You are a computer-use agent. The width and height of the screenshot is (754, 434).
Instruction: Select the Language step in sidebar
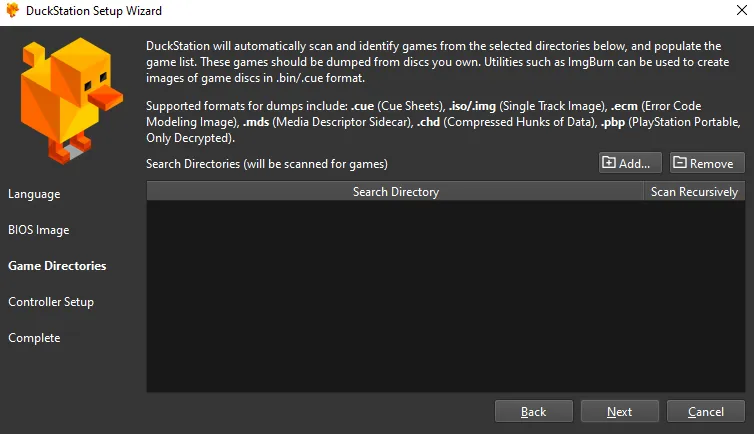(34, 194)
